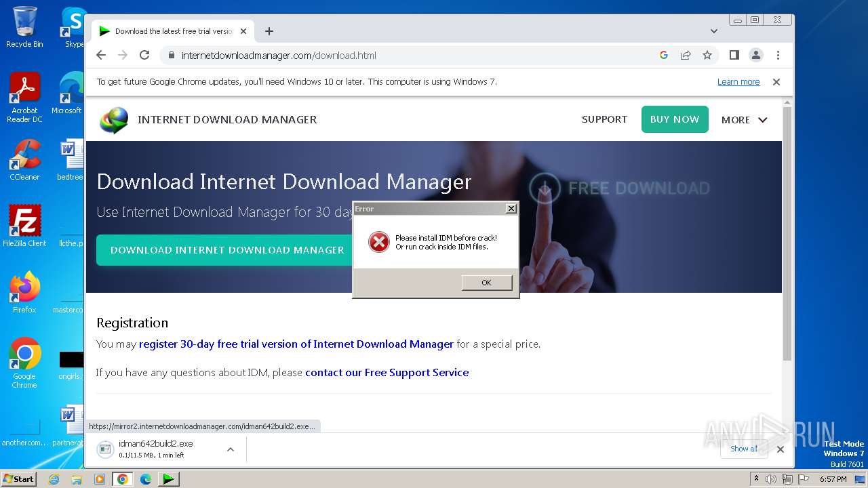868x488 pixels.
Task: Click the Chrome back arrow
Action: pyautogui.click(x=101, y=55)
